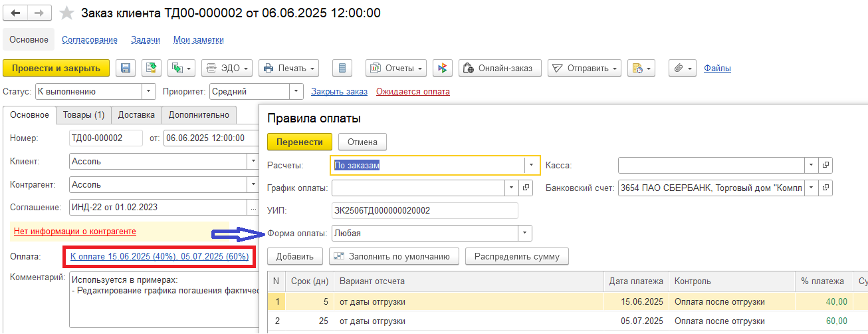This screenshot has height=334, width=868.
Task: Click the Закрыть заказ link
Action: click(x=339, y=92)
